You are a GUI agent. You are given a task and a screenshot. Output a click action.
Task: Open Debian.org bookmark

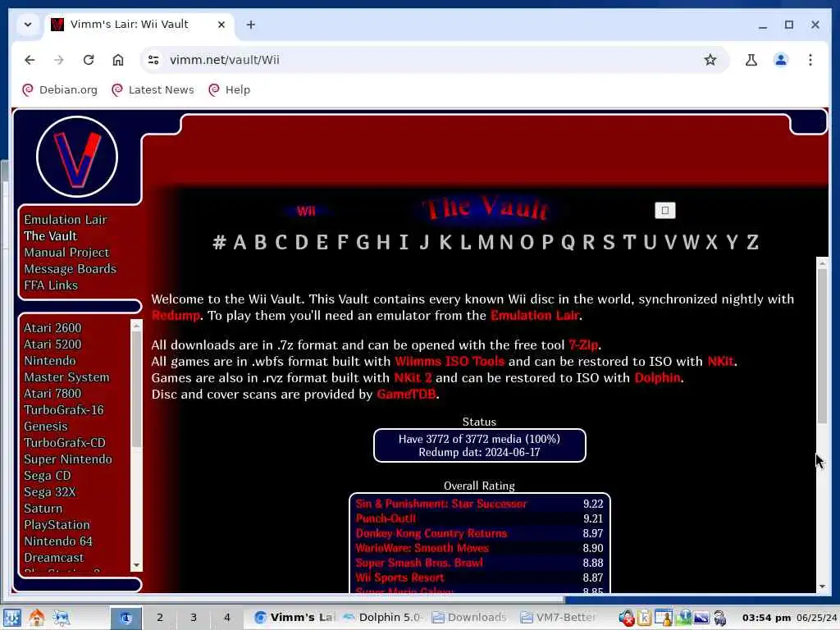60,90
